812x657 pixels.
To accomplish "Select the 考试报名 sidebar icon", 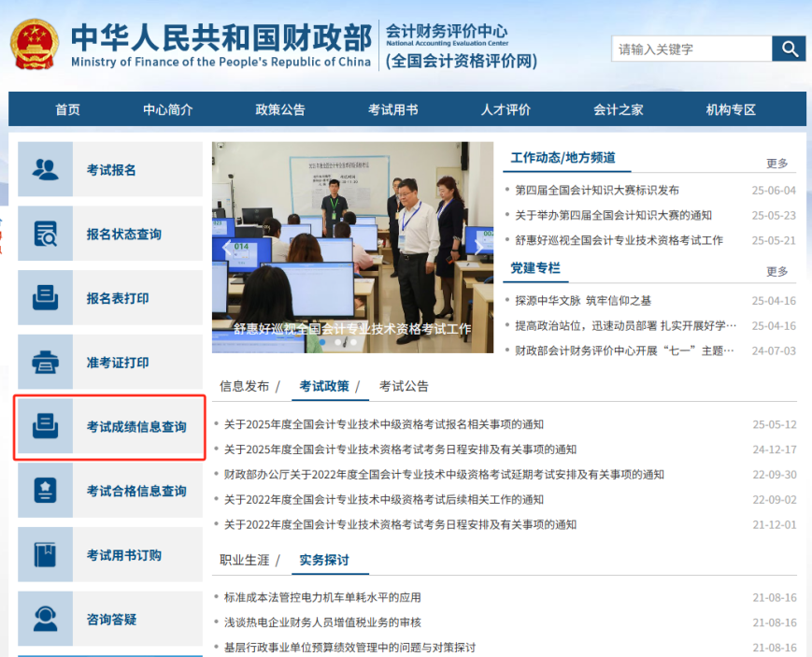I will [46, 169].
